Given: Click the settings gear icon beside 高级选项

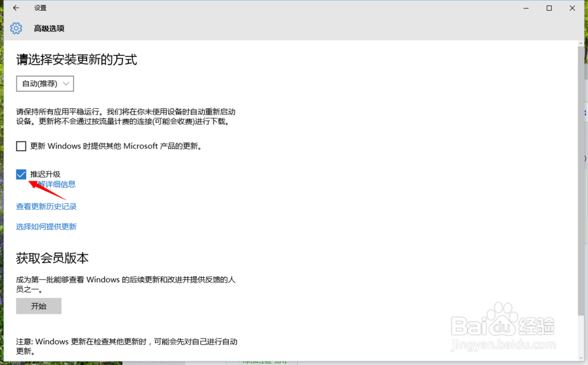Looking at the screenshot, I should click(x=16, y=28).
